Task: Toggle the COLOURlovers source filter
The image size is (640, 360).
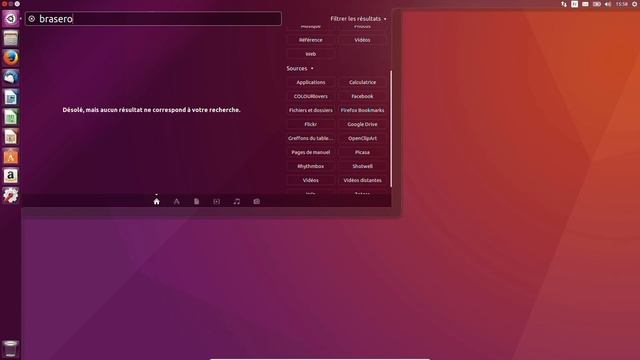Action: 311,96
